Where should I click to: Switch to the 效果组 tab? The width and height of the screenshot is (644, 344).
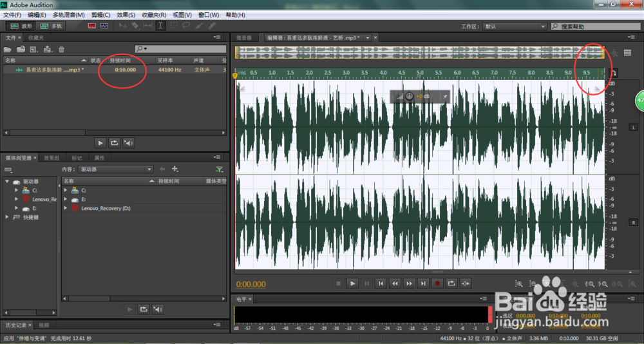(x=52, y=158)
